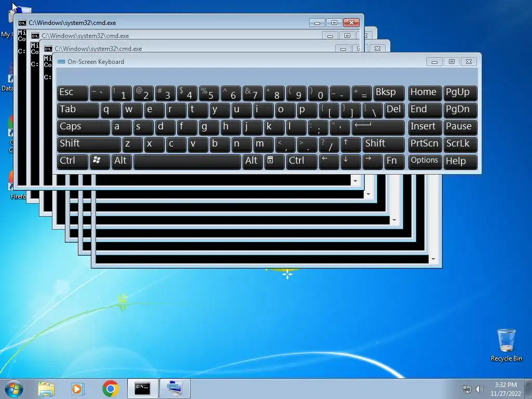Viewport: 532px width, 399px height.
Task: Click the PgDn key
Action: click(460, 110)
